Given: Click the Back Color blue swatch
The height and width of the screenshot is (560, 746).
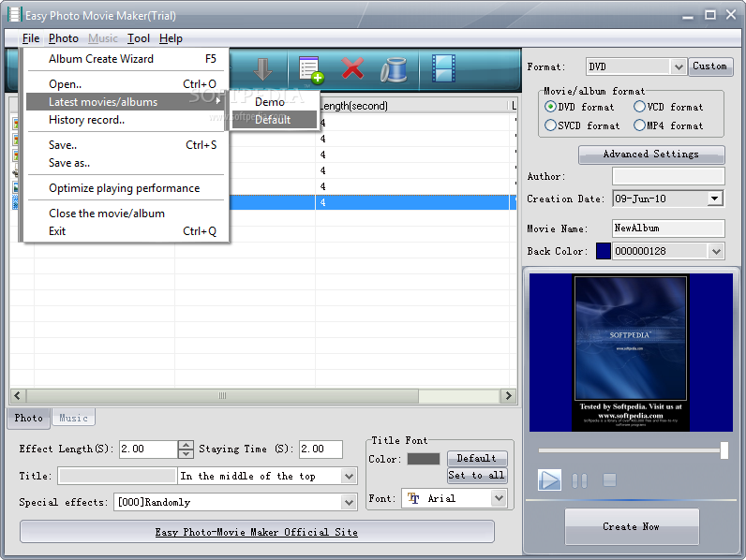Looking at the screenshot, I should [x=603, y=251].
